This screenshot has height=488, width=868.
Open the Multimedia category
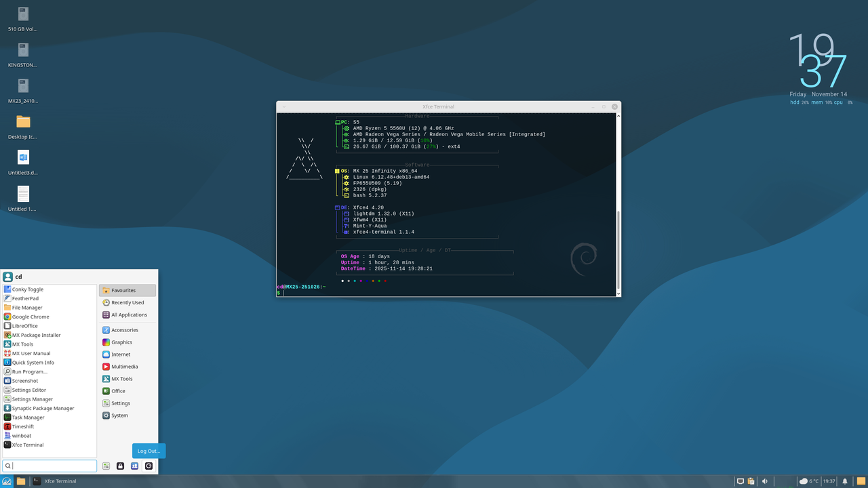coord(127,367)
